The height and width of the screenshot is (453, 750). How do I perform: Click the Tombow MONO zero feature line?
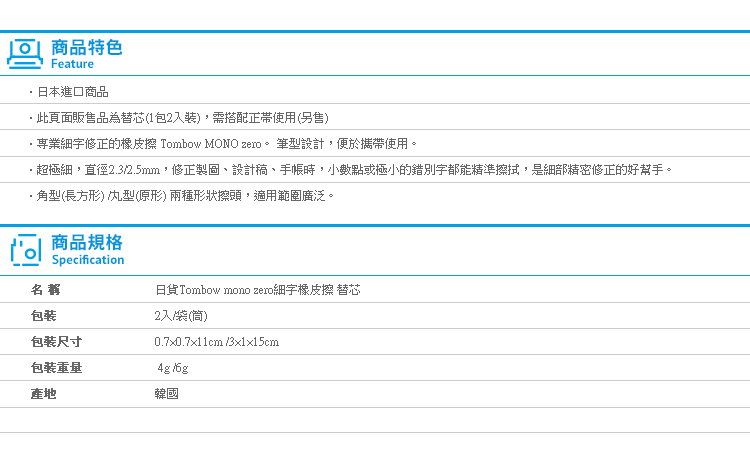[223, 144]
